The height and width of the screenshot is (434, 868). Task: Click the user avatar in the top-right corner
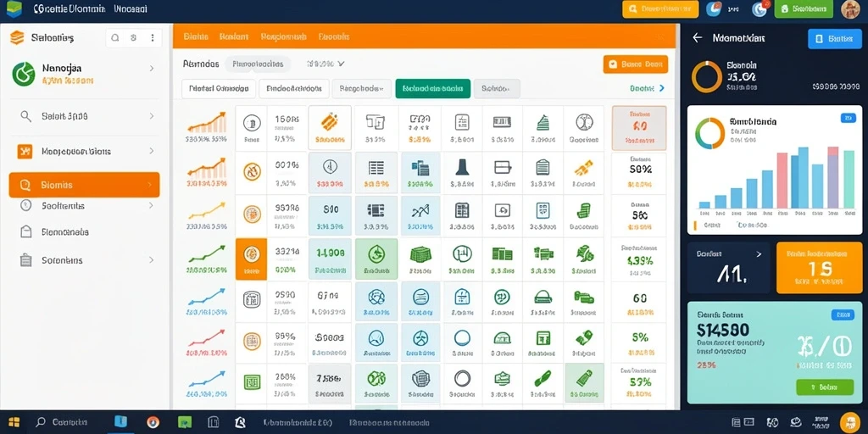[x=850, y=8]
